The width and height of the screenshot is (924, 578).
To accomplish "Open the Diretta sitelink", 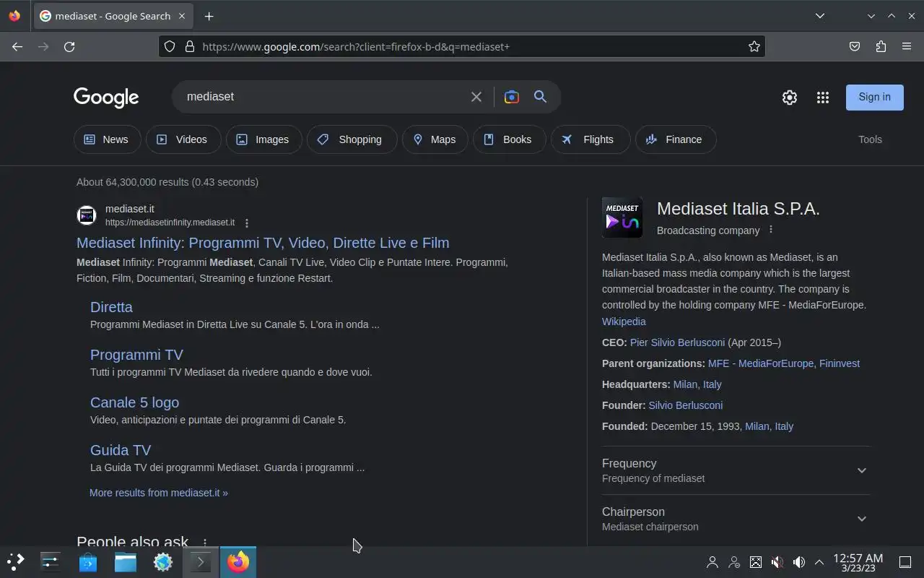I will 111,307.
